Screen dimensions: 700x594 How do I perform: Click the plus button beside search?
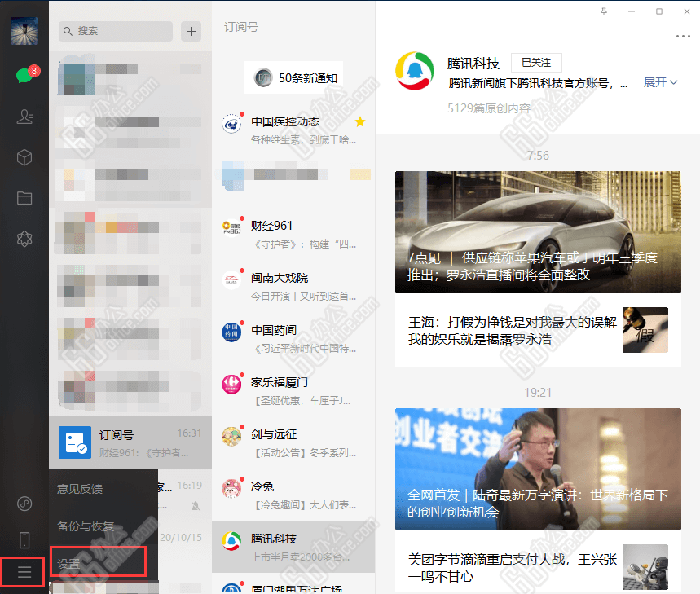pyautogui.click(x=191, y=31)
